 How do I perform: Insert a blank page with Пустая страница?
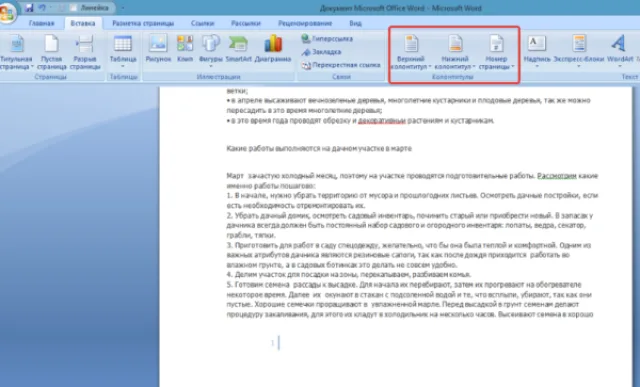point(51,52)
